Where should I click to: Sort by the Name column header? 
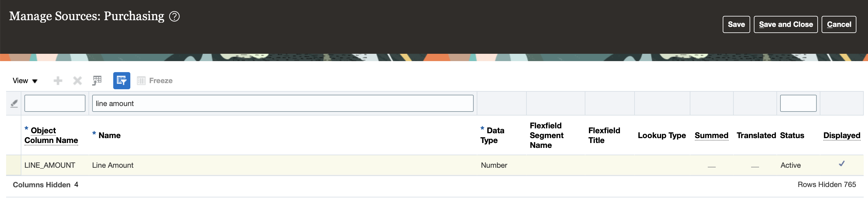tap(110, 136)
